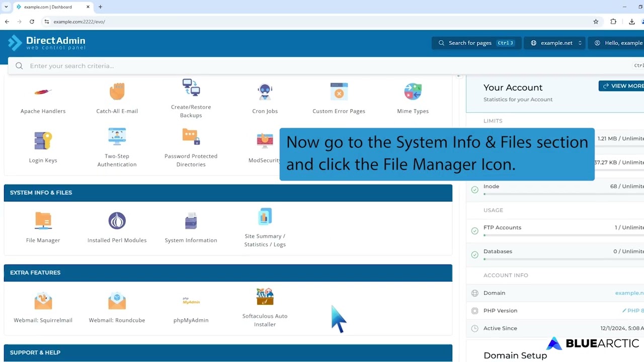644x362 pixels.
Task: Open a new browser tab
Action: [x=100, y=7]
